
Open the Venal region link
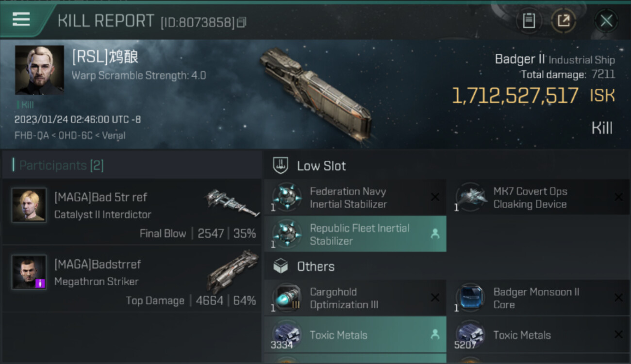coord(113,135)
